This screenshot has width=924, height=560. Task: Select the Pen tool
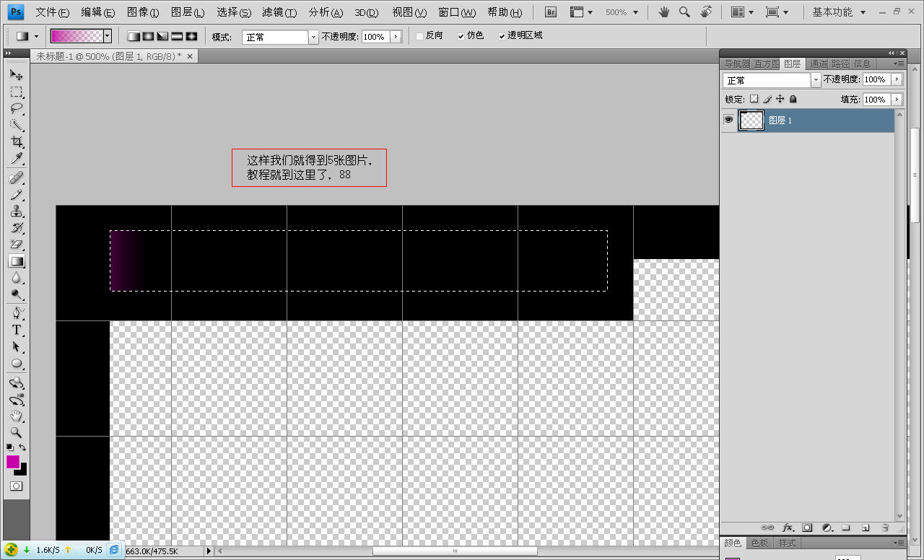(x=17, y=313)
